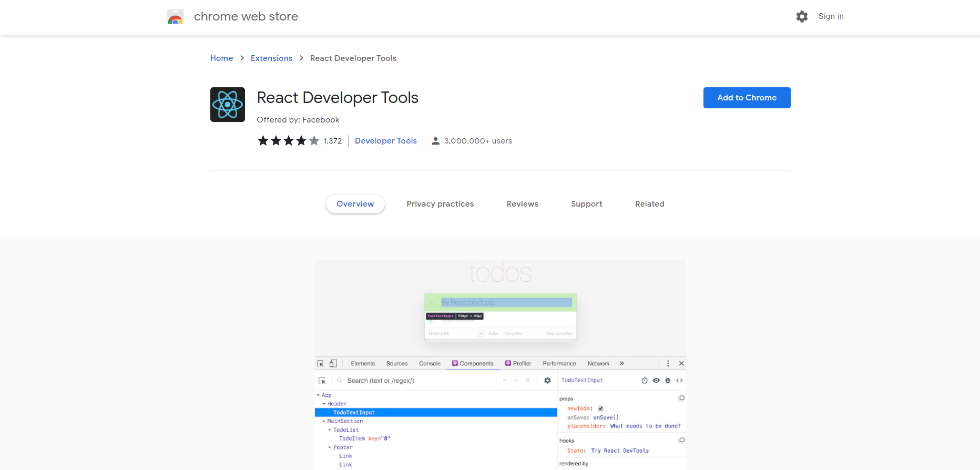The image size is (980, 470).
Task: Click the '3,000,000+ users' text
Action: [478, 141]
